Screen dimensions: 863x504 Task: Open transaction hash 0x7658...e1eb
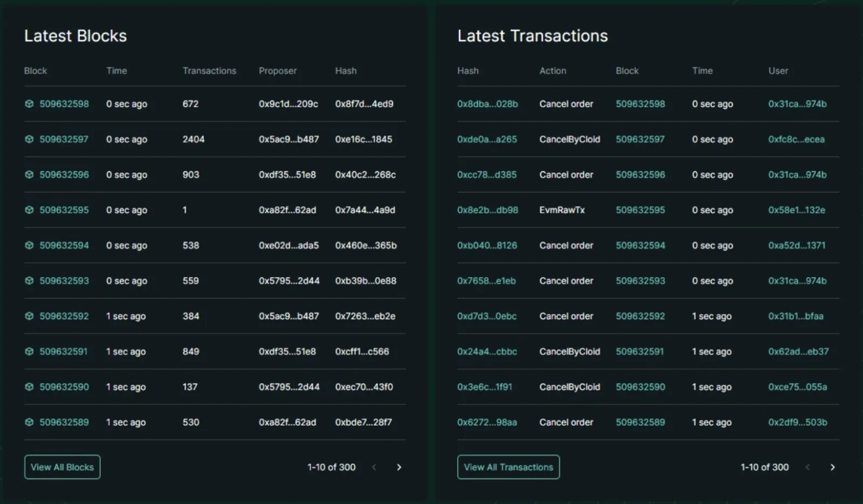(487, 281)
